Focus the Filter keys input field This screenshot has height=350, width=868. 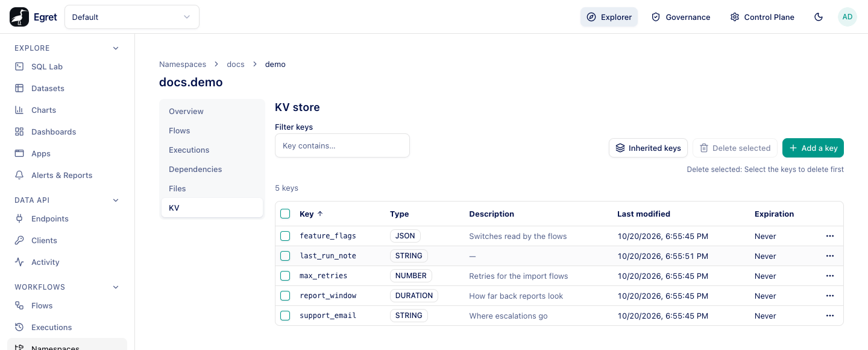[342, 145]
